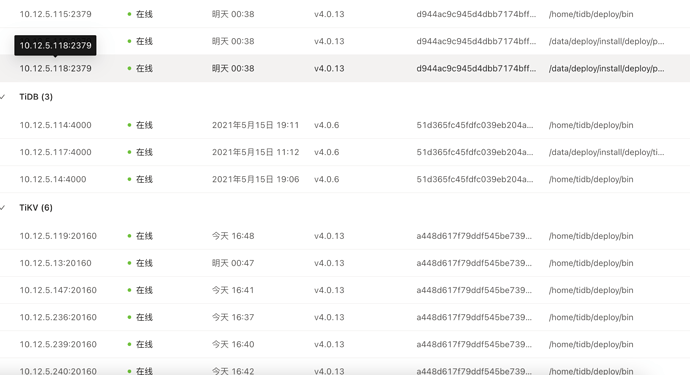Click 明天 00:38 in 10.12.5.115:2379 row
Screen dimensions: 690x375
[233, 14]
